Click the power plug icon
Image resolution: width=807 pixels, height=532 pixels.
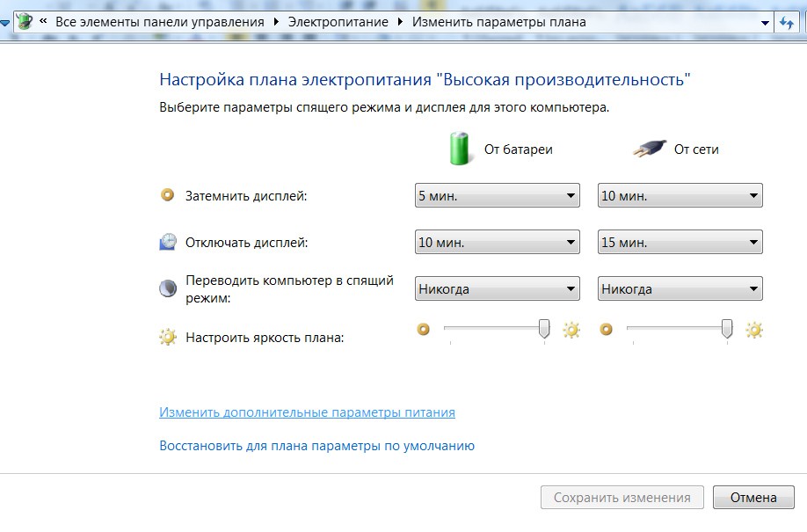tap(649, 149)
